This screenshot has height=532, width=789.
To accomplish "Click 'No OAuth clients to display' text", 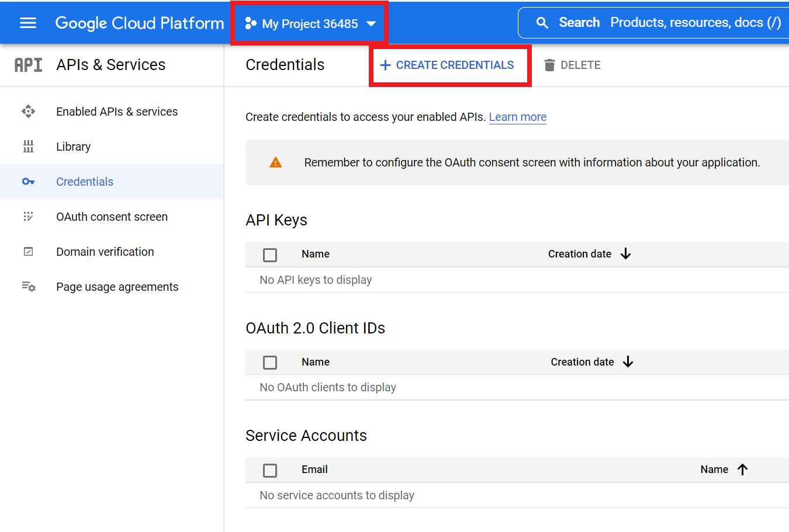I will coord(328,387).
